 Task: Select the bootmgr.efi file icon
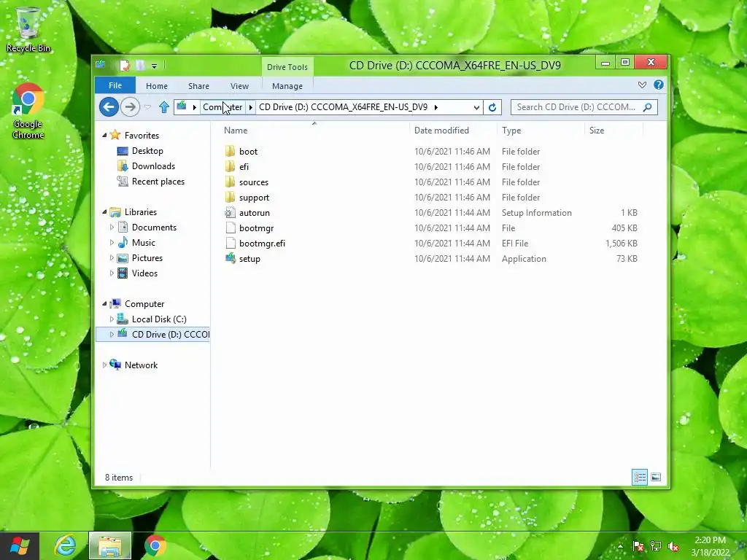[x=230, y=243]
